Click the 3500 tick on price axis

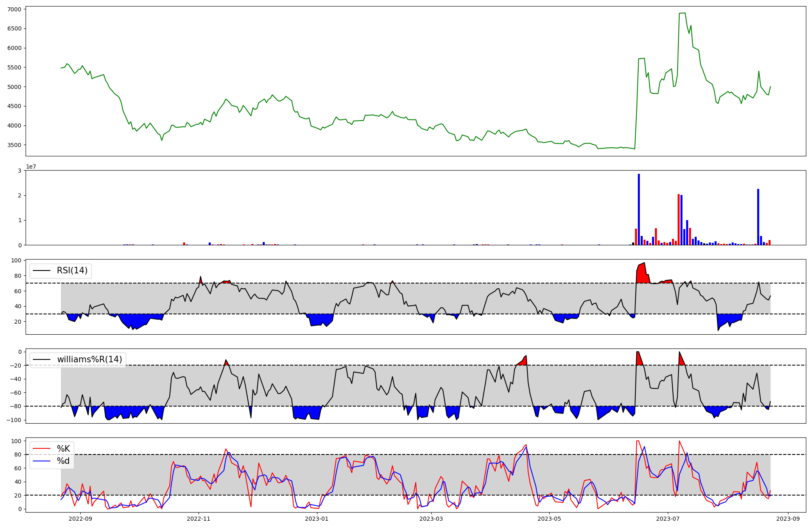click(14, 145)
